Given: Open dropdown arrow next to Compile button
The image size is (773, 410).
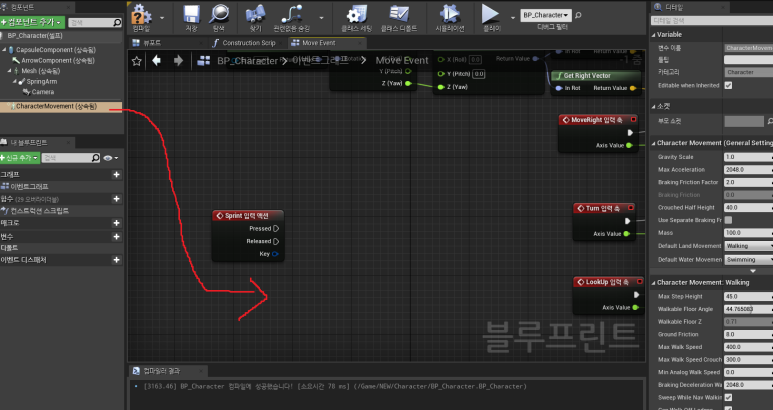Looking at the screenshot, I should pos(162,17).
